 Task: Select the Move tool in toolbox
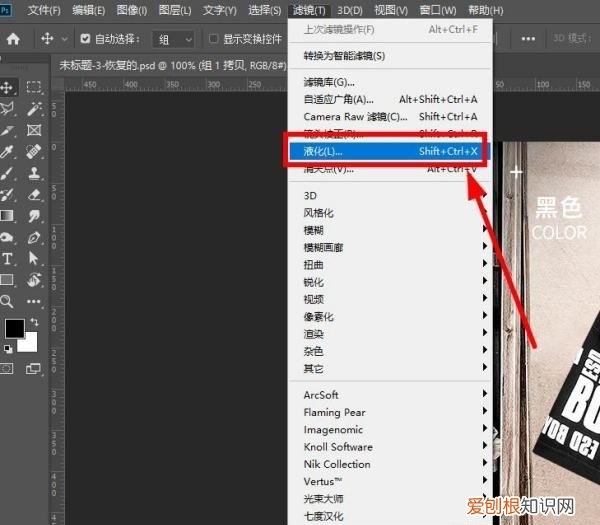pos(7,88)
